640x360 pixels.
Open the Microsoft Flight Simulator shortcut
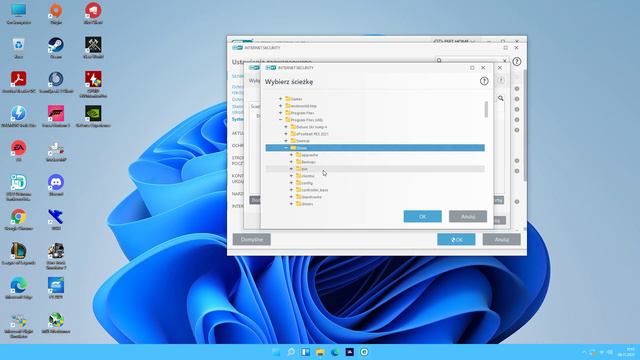point(18,325)
